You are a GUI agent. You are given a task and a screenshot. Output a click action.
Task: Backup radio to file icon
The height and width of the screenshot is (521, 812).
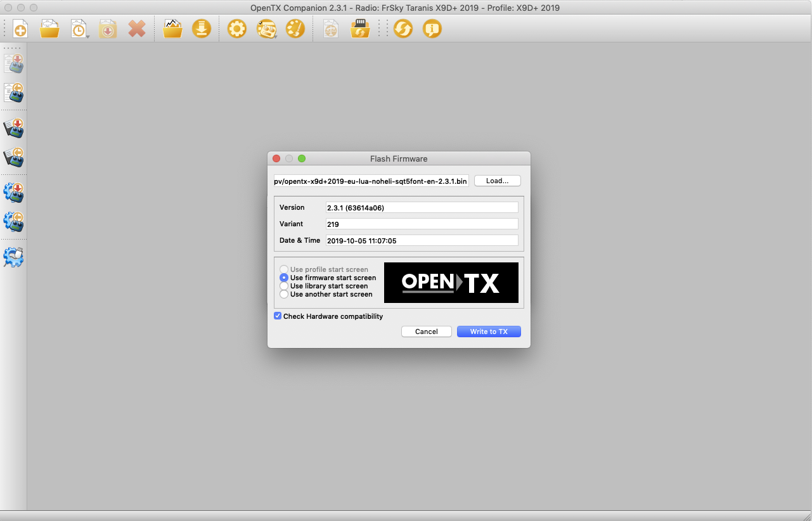click(14, 157)
